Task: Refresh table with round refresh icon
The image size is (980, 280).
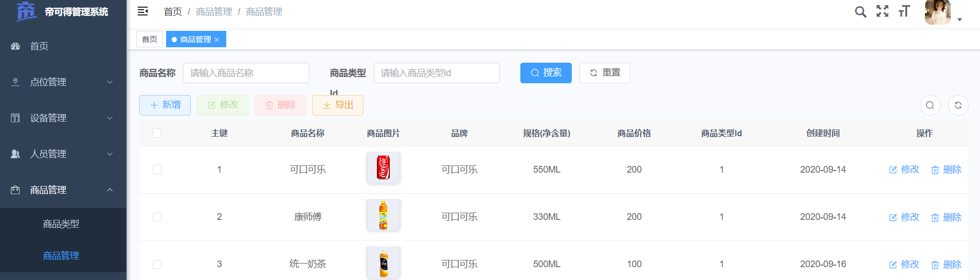Action: (x=958, y=105)
